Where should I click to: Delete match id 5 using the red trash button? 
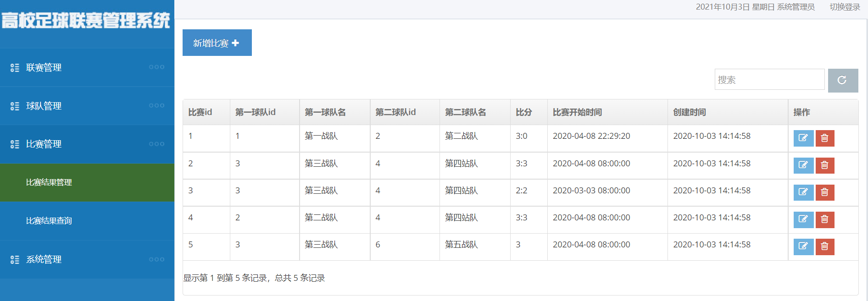point(824,246)
